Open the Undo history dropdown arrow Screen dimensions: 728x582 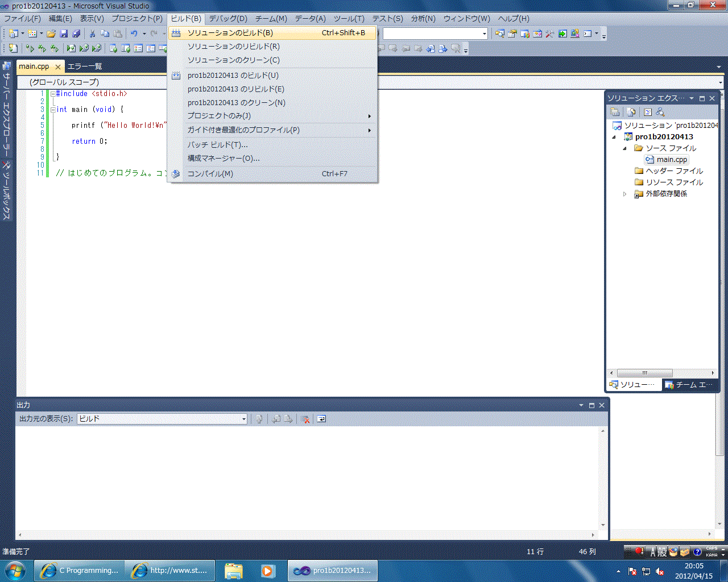point(144,34)
